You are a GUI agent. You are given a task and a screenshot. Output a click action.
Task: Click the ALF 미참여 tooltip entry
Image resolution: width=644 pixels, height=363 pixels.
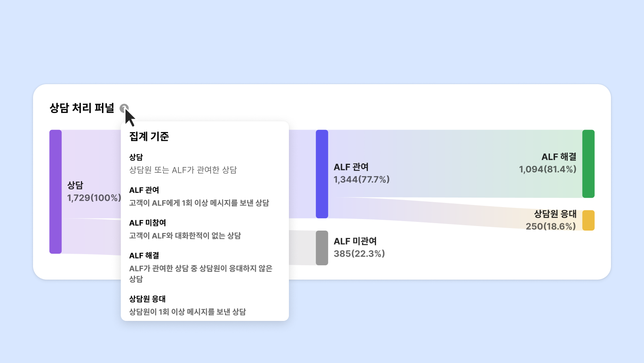click(185, 229)
